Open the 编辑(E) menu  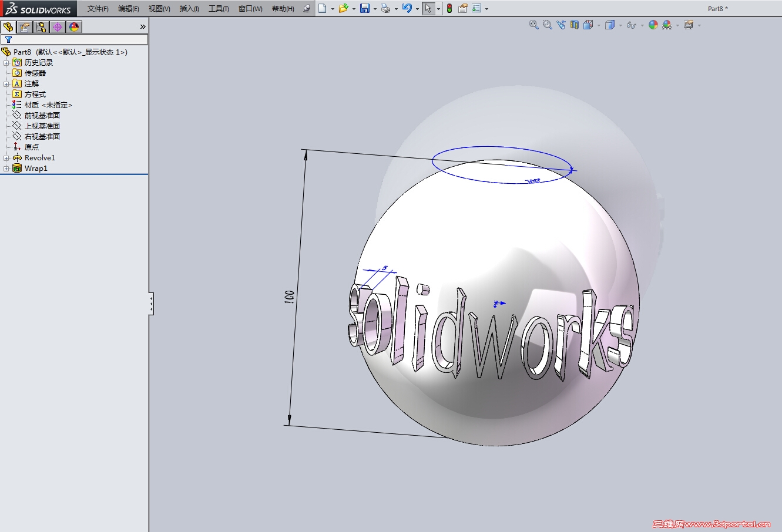coord(129,9)
